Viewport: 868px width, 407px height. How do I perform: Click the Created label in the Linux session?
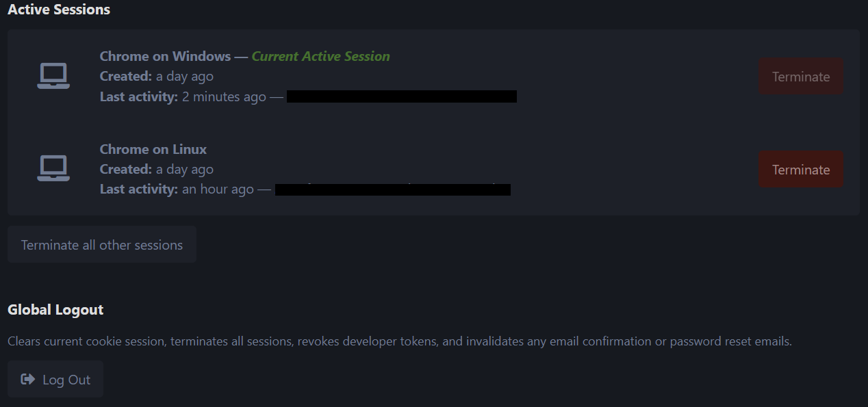click(x=126, y=169)
